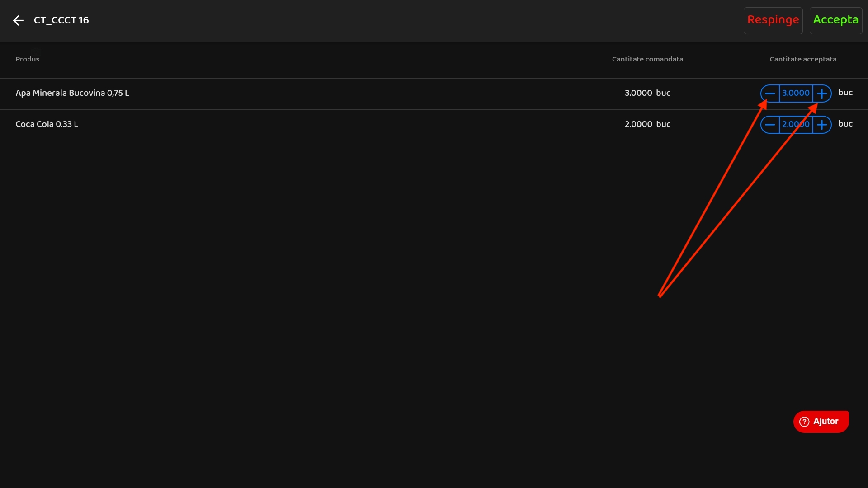Decrease accepted quantity for Coca Cola

770,125
